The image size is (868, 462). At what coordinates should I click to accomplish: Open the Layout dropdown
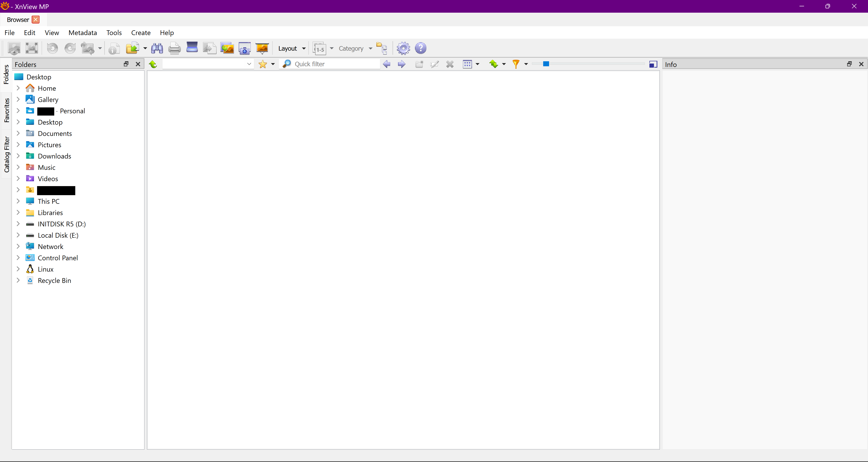[292, 49]
